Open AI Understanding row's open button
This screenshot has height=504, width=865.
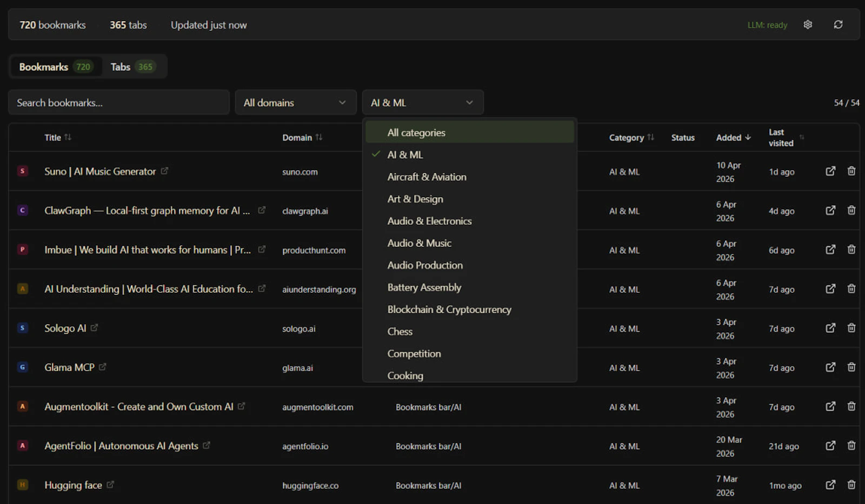pyautogui.click(x=830, y=289)
